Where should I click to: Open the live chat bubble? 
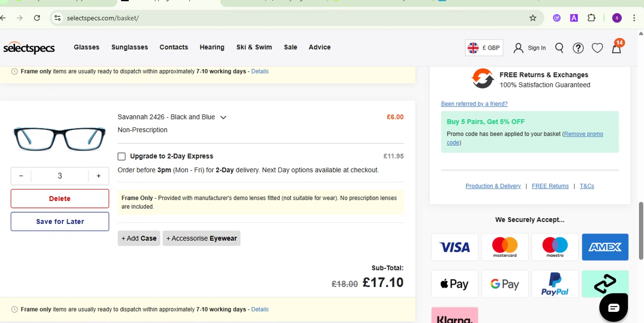[614, 308]
